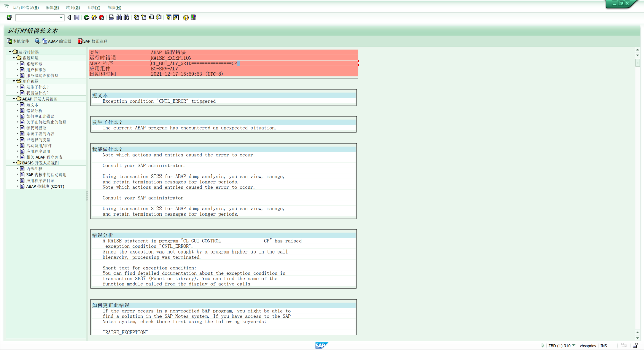Click the Last Page icon

click(x=159, y=17)
